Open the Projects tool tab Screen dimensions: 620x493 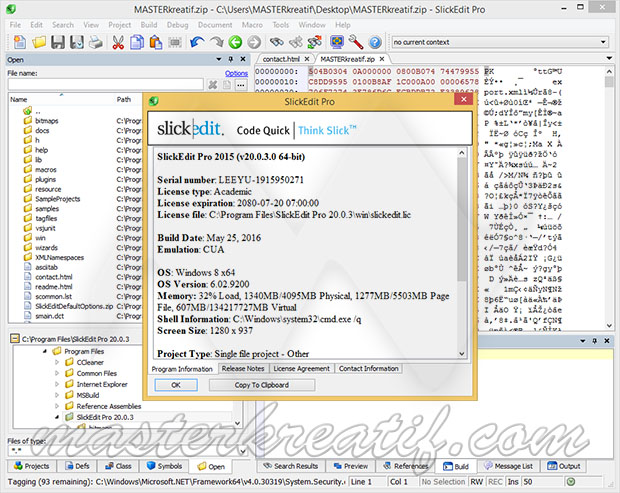click(x=32, y=466)
